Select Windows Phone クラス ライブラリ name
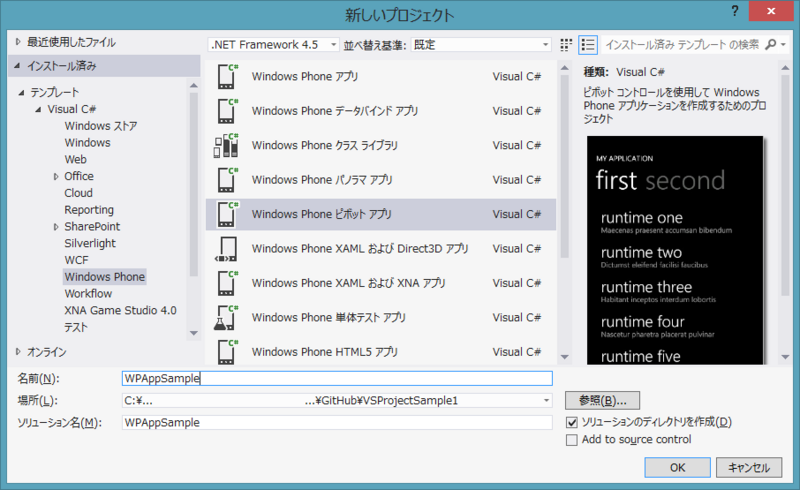The image size is (800, 490). [x=324, y=145]
